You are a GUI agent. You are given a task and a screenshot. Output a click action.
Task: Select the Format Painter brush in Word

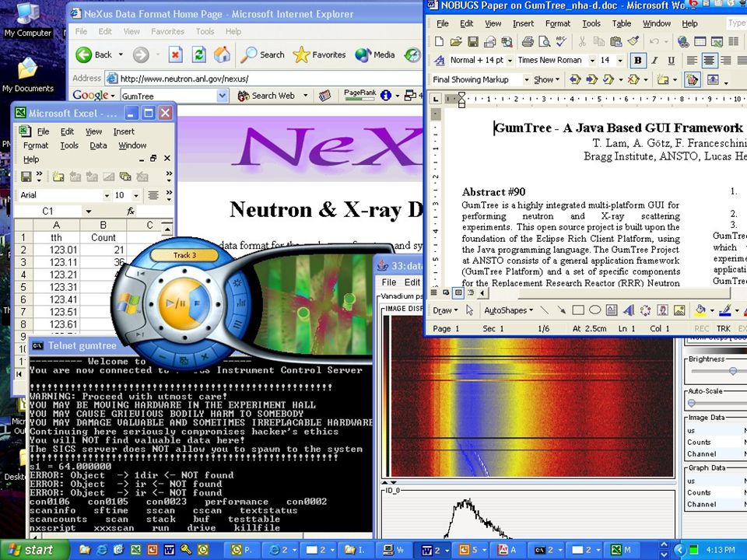[x=633, y=42]
